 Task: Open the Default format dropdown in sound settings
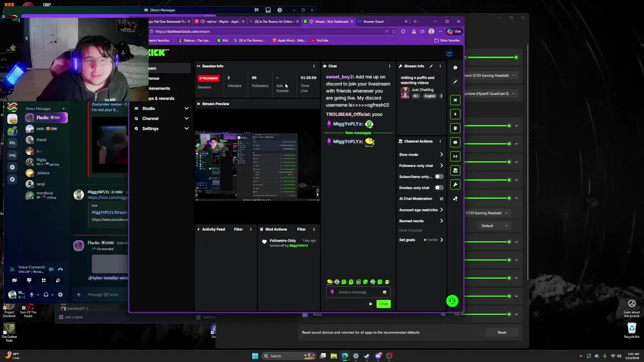pyautogui.click(x=494, y=226)
